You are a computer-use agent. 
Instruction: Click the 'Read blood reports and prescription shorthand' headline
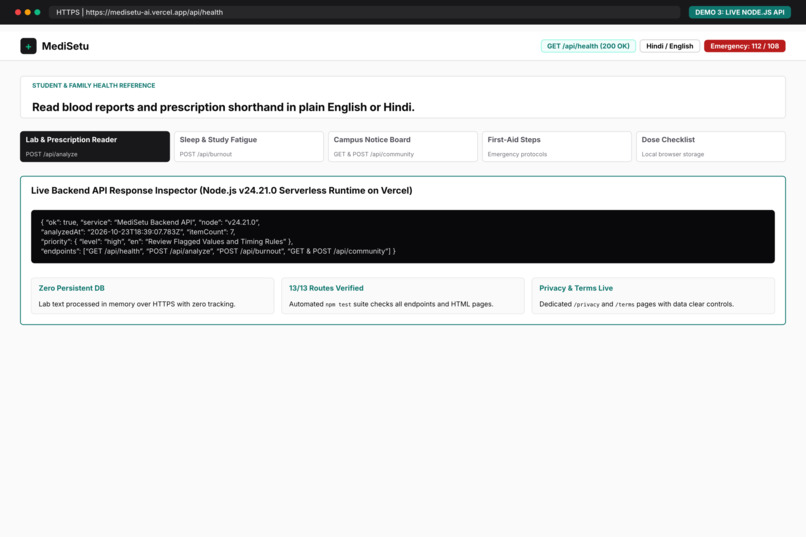(x=223, y=107)
